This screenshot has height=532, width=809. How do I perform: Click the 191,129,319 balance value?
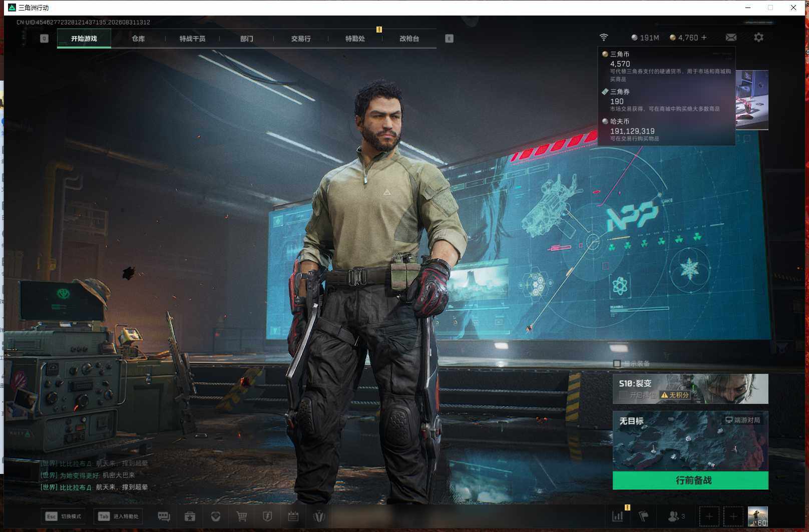(x=632, y=131)
